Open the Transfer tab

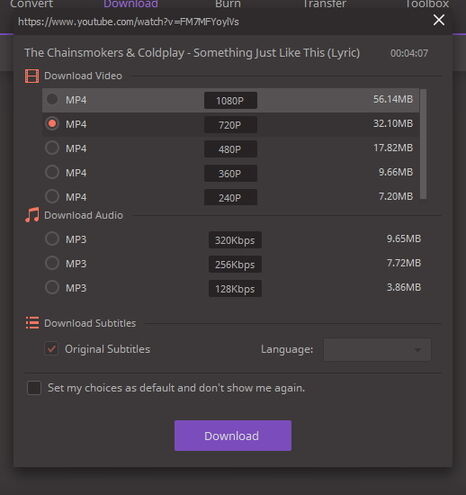[324, 4]
